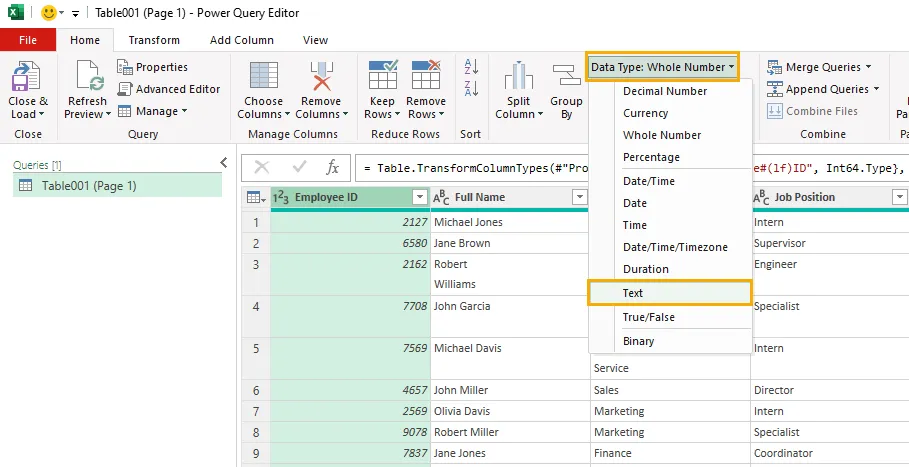Click the Split Column icon

click(518, 75)
